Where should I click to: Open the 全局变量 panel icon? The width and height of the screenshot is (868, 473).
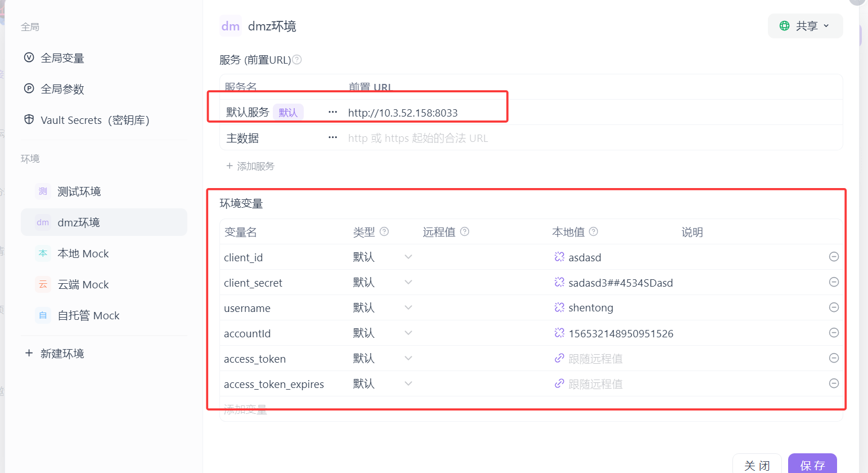click(29, 57)
